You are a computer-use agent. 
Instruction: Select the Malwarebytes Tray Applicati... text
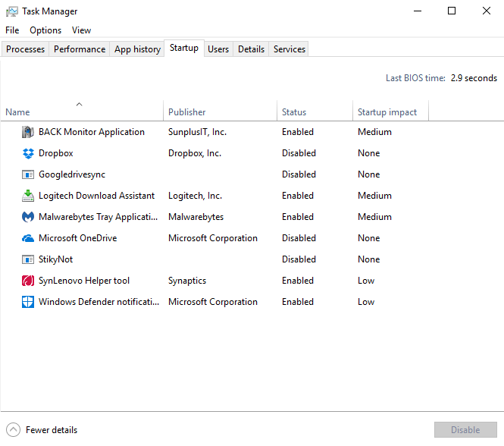(99, 217)
